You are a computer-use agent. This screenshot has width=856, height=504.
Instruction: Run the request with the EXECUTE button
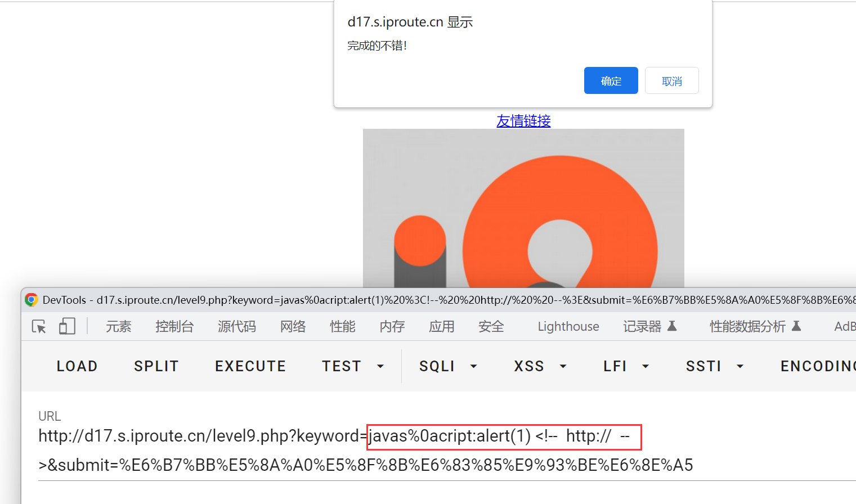(250, 366)
